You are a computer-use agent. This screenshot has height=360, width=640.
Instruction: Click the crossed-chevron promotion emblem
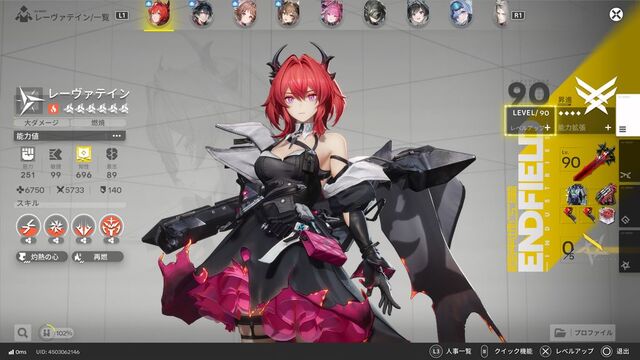596,96
